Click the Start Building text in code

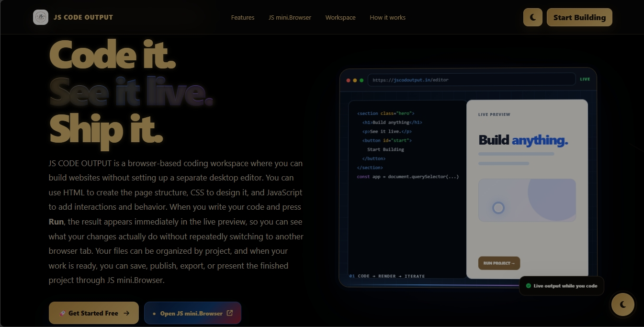pos(385,149)
